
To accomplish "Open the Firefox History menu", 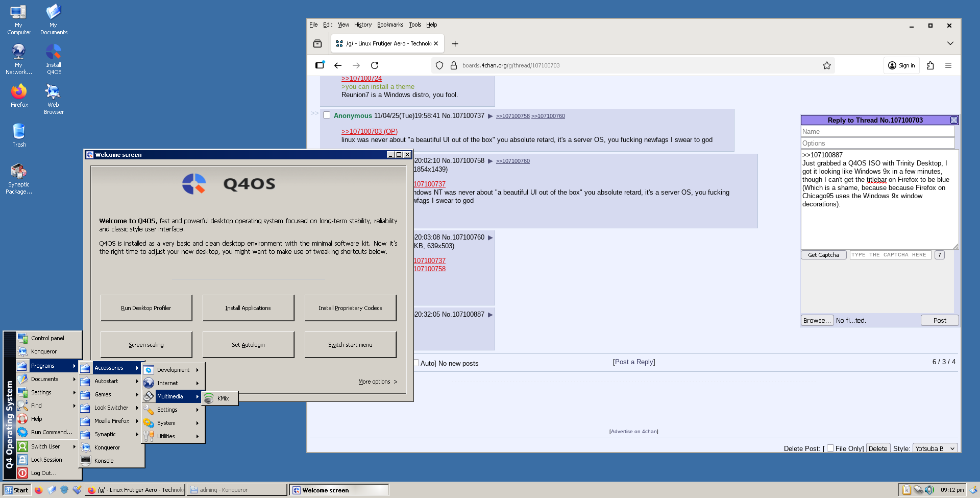I will tap(363, 25).
